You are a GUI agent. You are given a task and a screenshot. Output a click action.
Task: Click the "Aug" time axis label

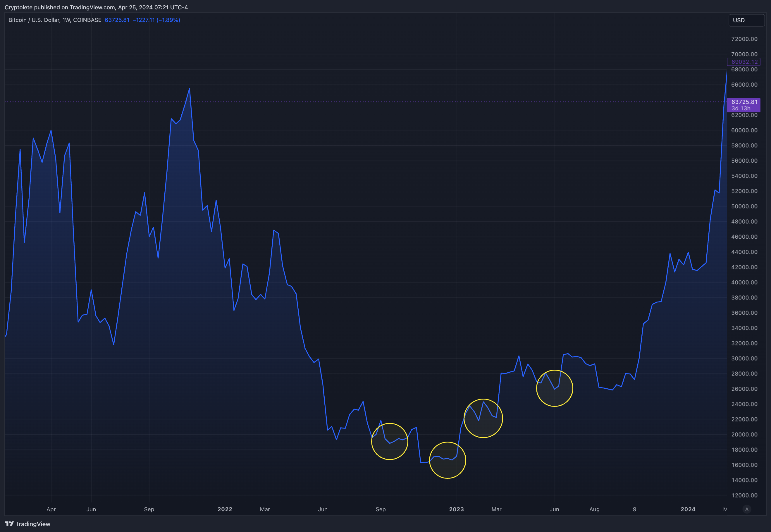pos(594,509)
